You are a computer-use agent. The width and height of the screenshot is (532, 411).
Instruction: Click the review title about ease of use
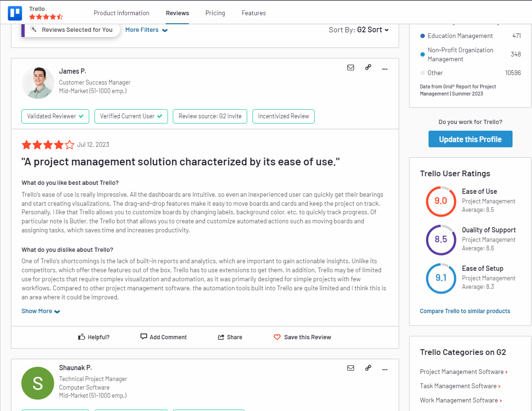pyautogui.click(x=180, y=162)
